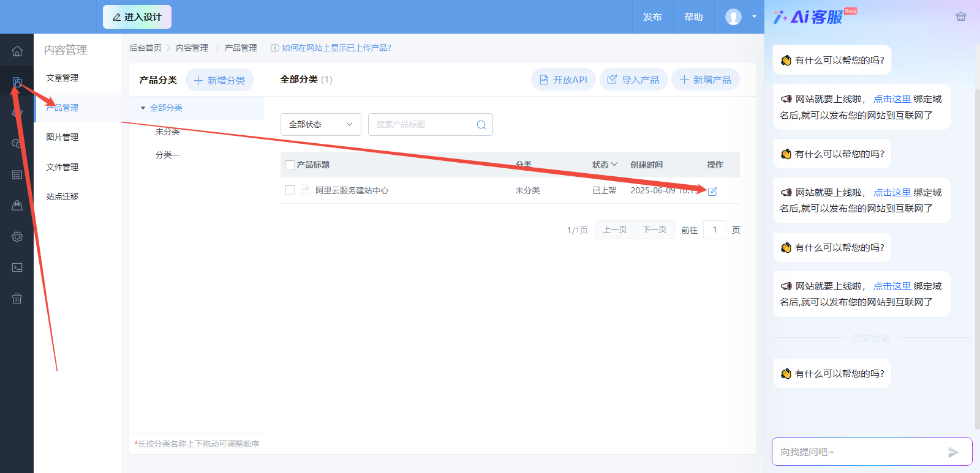Click first 点击这里 link in AI chat
Screen dimensions: 980x473
tap(892, 99)
